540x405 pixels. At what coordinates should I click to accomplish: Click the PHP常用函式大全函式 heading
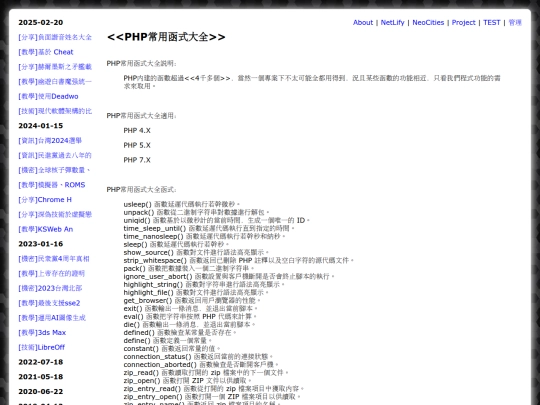(x=141, y=190)
